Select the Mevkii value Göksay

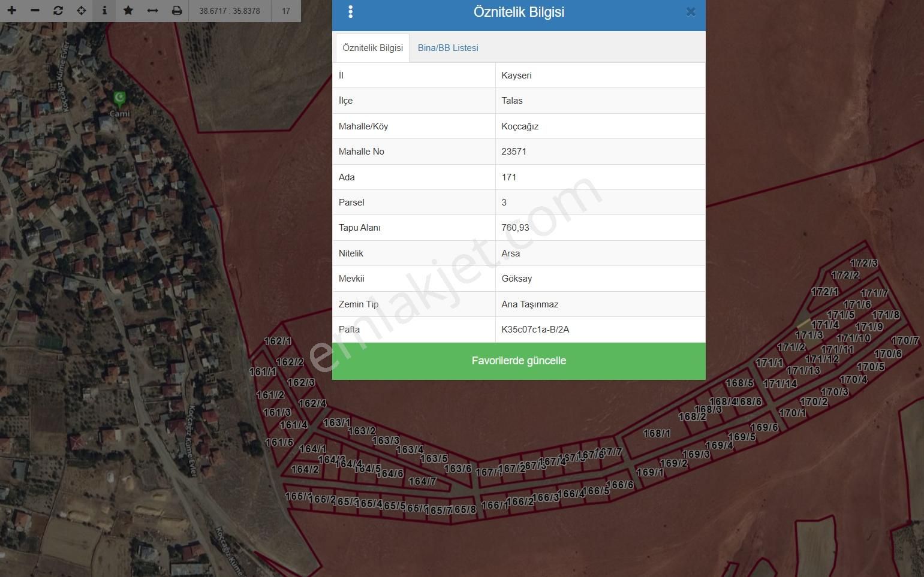600,279
